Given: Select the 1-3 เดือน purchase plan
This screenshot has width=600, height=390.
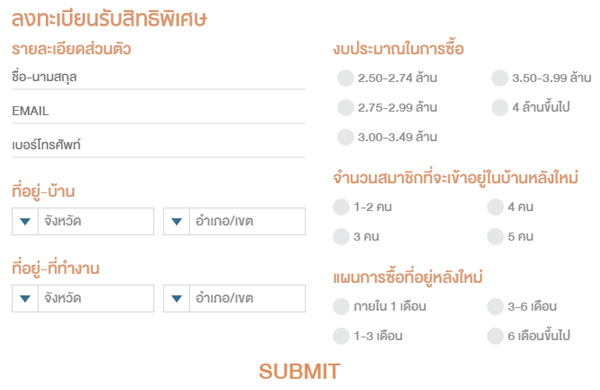Looking at the screenshot, I should click(x=341, y=336).
